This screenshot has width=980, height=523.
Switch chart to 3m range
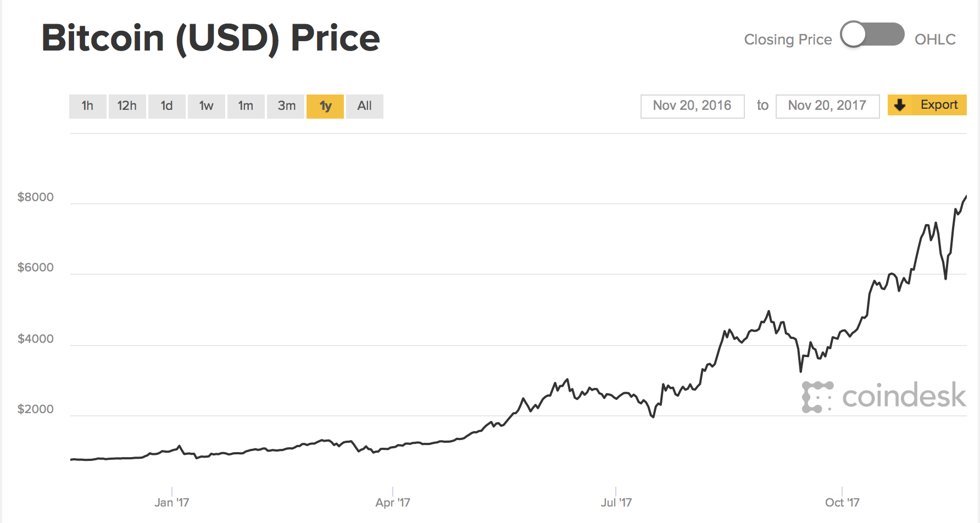pos(286,106)
